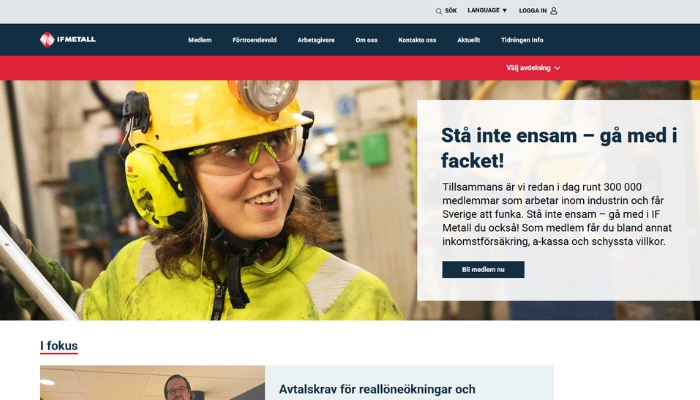Image resolution: width=700 pixels, height=400 pixels.
Task: Open the Language dropdown arrow
Action: pyautogui.click(x=504, y=10)
